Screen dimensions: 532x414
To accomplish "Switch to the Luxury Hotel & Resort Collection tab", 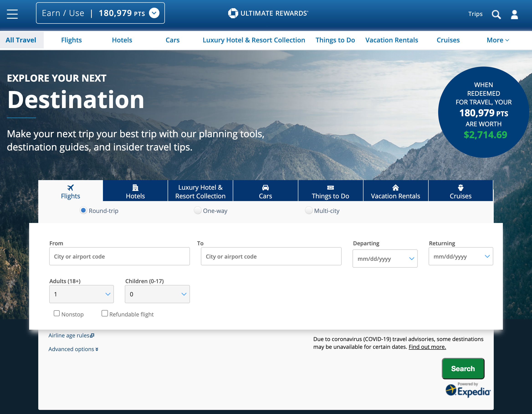I will click(x=200, y=191).
